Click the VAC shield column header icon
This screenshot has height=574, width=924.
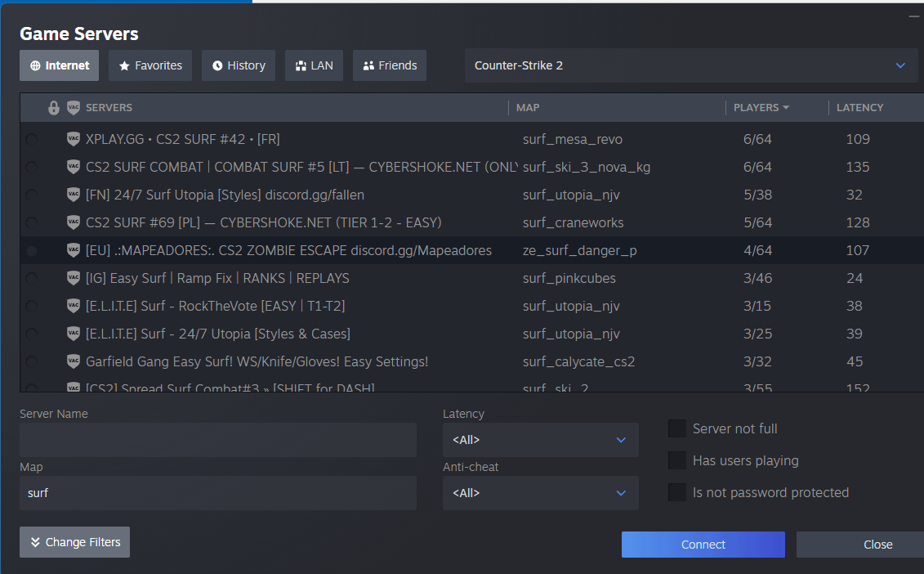coord(73,107)
